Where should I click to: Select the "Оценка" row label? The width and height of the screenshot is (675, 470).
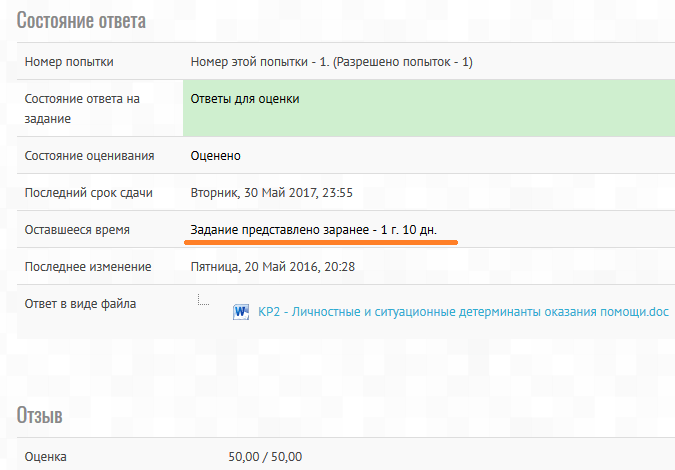point(46,457)
